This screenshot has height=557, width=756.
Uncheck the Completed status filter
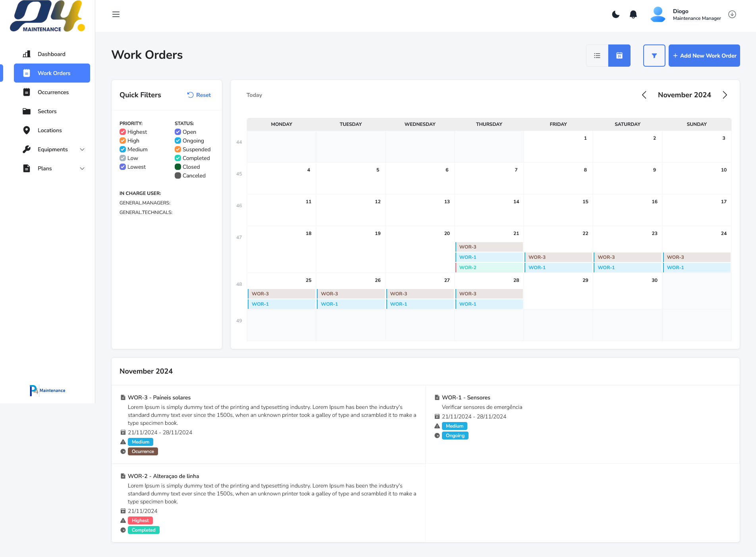click(177, 158)
